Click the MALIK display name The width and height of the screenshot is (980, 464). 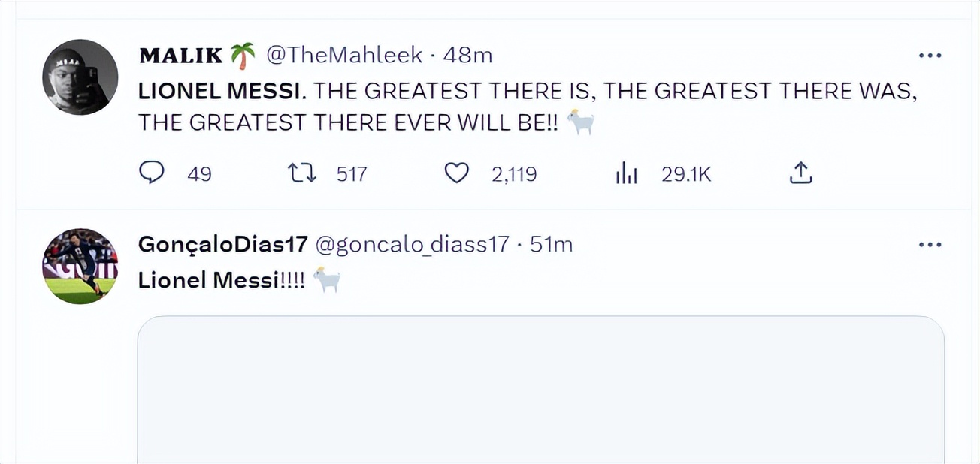181,56
